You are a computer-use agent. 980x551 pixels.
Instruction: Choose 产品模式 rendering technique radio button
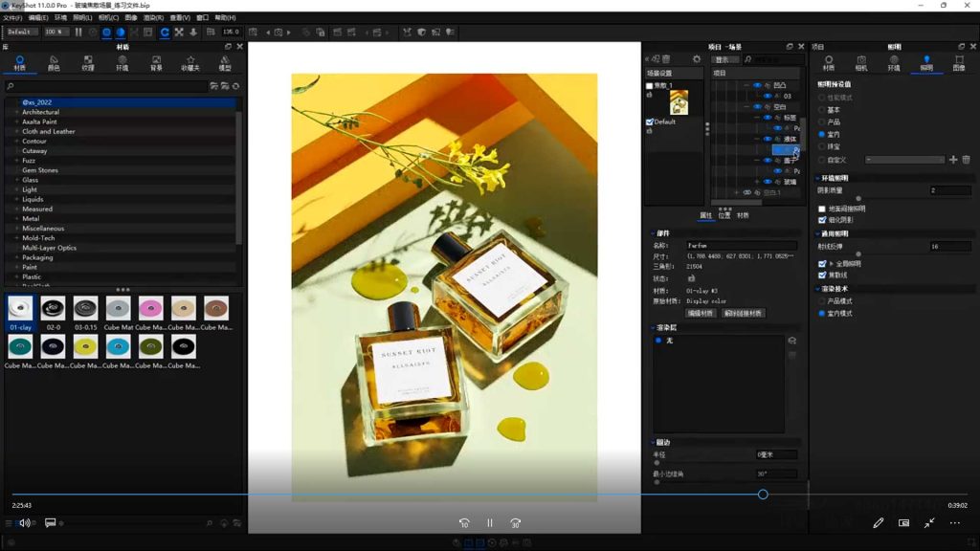point(822,301)
